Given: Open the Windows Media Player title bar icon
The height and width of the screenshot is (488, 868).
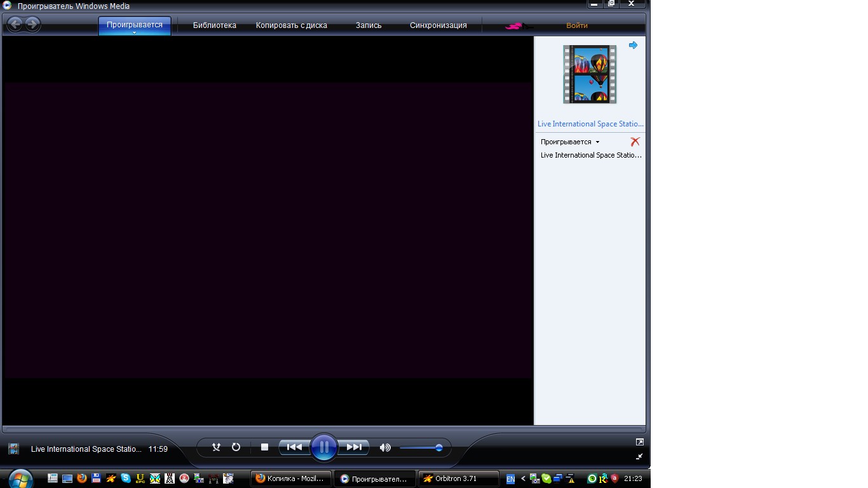Looking at the screenshot, I should [7, 5].
